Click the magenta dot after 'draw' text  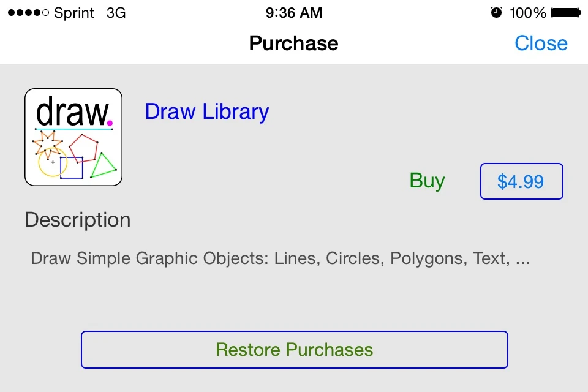(x=110, y=123)
